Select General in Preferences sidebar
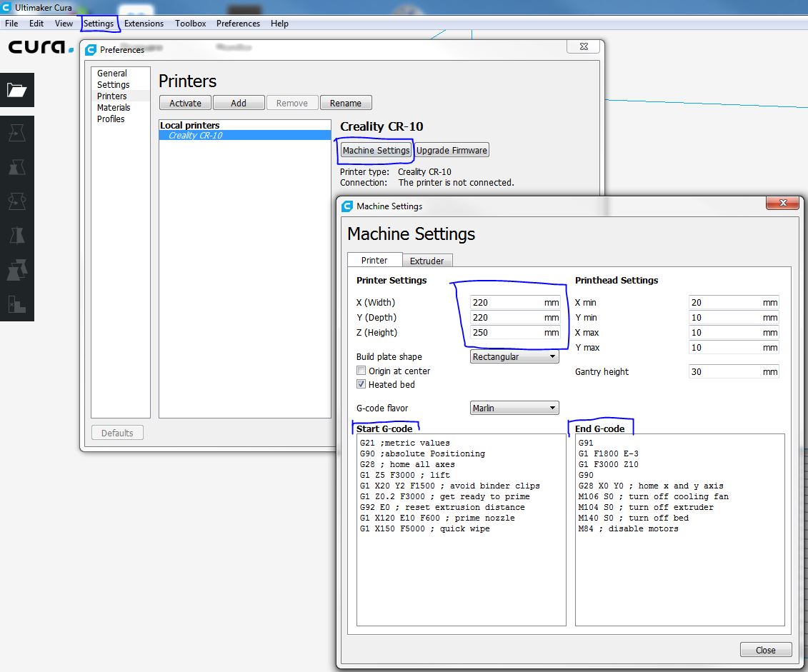Viewport: 808px width, 672px height. click(x=112, y=73)
